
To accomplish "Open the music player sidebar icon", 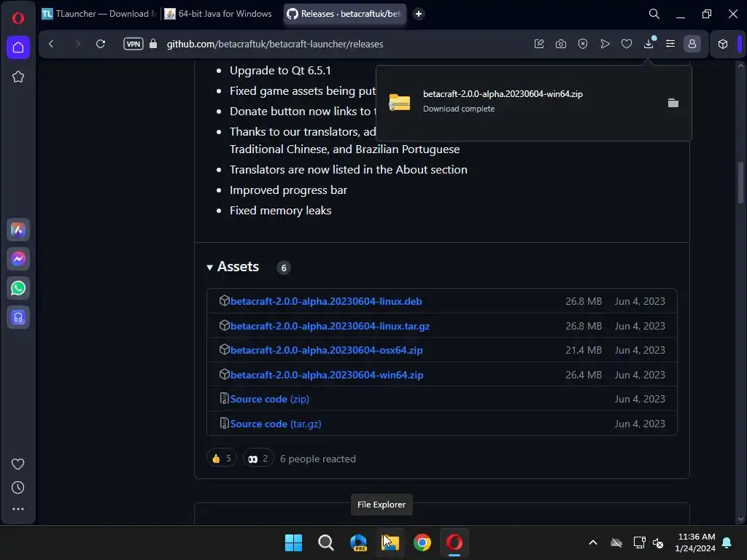I will pyautogui.click(x=18, y=317).
